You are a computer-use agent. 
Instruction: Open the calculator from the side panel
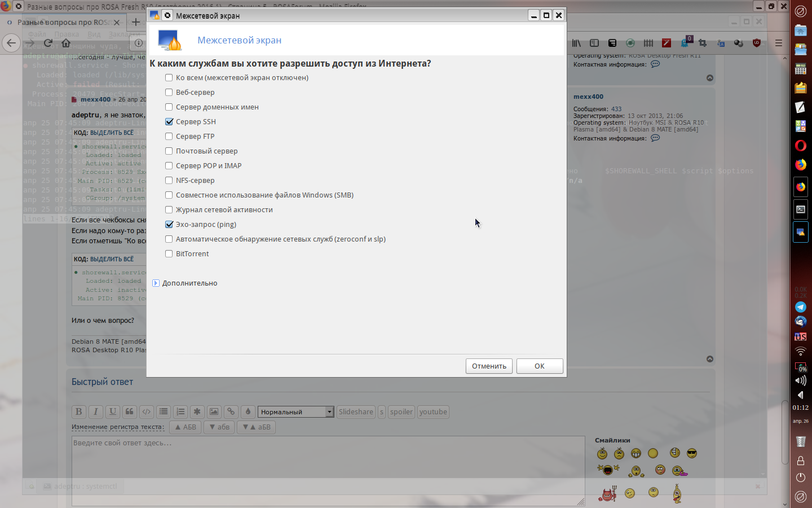pyautogui.click(x=801, y=69)
